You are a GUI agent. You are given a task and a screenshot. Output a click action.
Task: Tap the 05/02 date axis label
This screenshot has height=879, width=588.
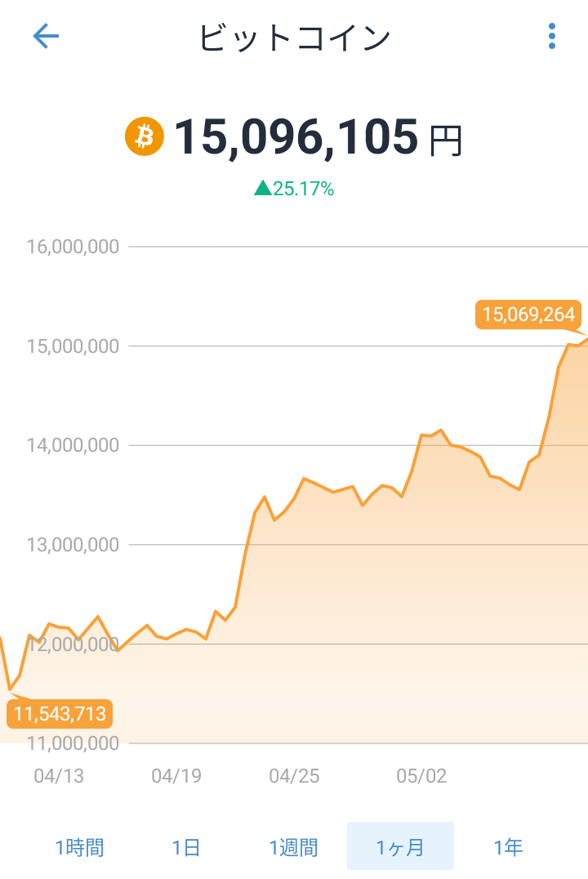click(x=421, y=776)
